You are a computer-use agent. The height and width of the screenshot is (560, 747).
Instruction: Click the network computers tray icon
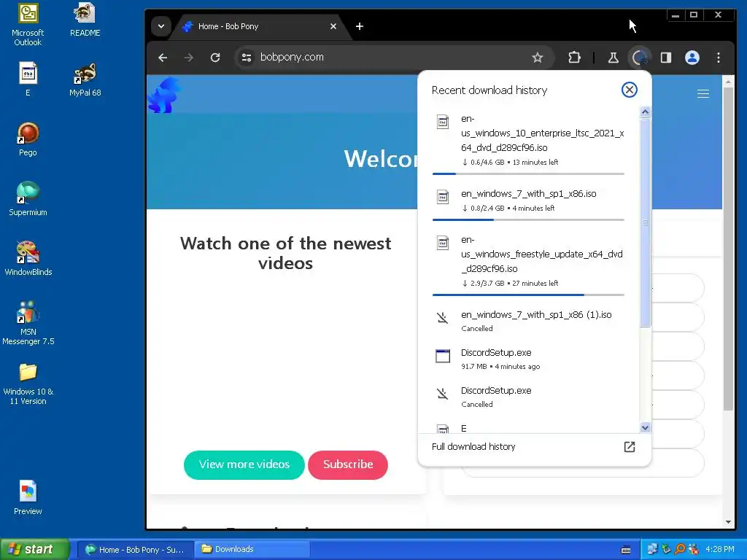click(652, 549)
